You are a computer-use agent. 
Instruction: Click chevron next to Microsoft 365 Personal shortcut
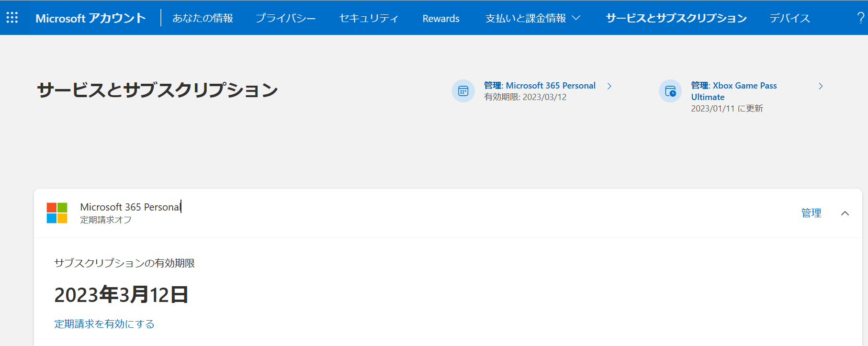pos(609,86)
